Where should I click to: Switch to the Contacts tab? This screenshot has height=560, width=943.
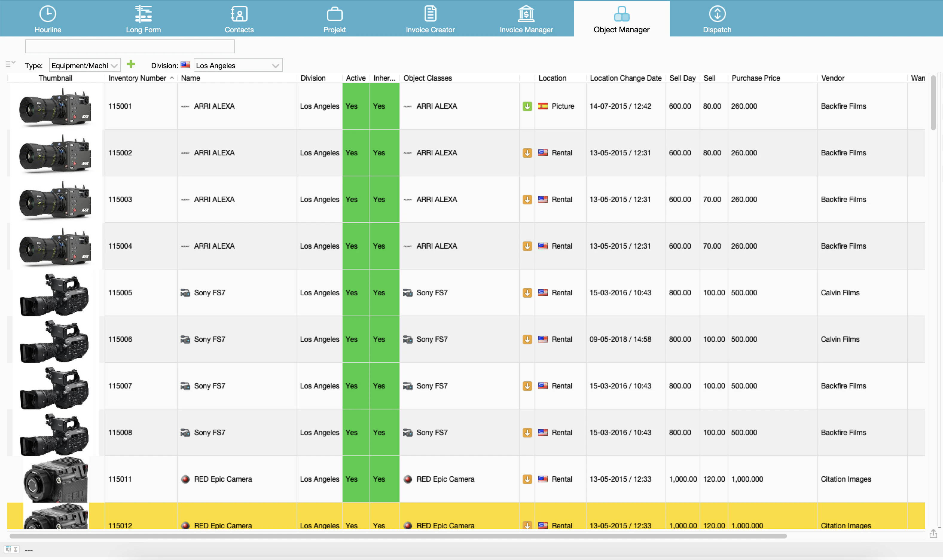[x=239, y=19]
